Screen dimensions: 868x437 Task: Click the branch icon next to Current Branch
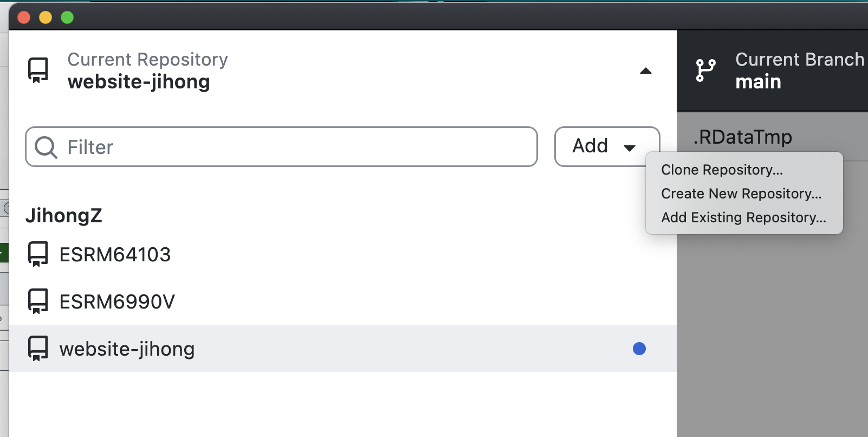pyautogui.click(x=705, y=70)
